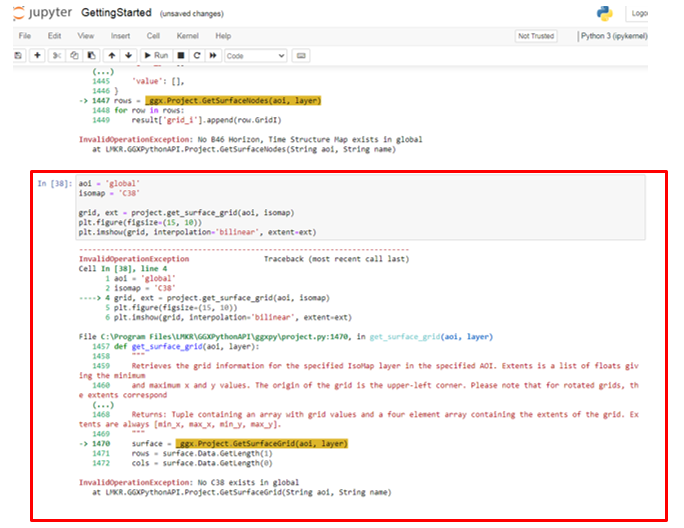Open the View menu

[x=86, y=36]
